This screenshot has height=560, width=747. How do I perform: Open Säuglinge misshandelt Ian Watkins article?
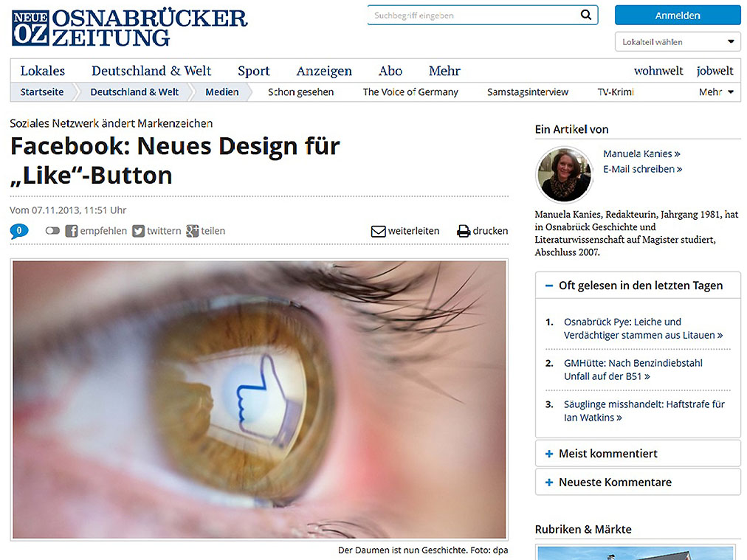(644, 411)
